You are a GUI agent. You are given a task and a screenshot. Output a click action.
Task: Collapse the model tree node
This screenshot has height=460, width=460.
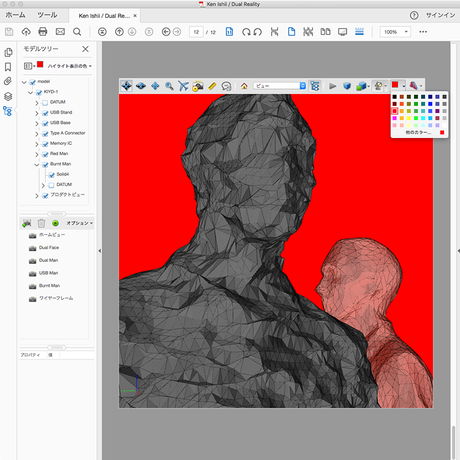[x=24, y=82]
